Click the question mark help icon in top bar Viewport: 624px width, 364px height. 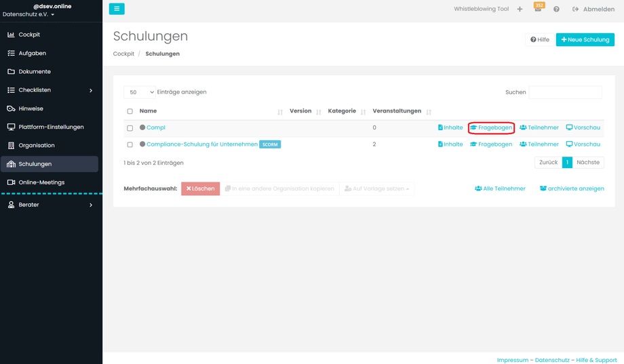click(556, 9)
